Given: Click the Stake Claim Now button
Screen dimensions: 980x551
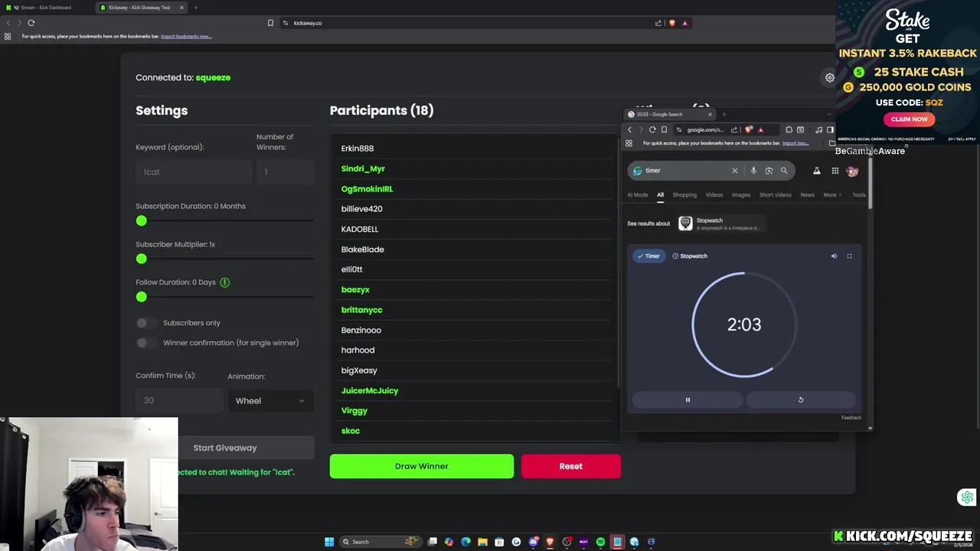Looking at the screenshot, I should pyautogui.click(x=909, y=119).
